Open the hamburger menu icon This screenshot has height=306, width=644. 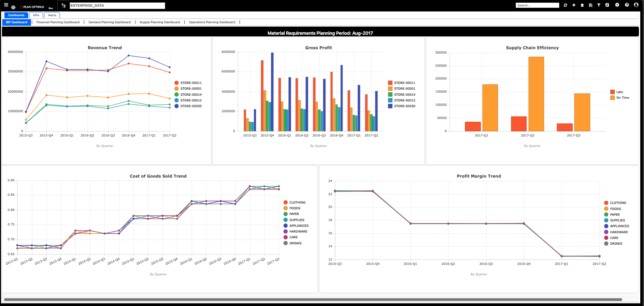point(6,5)
